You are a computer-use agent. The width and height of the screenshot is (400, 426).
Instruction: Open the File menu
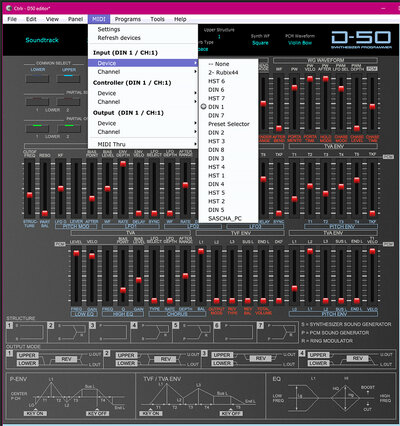coord(12,19)
